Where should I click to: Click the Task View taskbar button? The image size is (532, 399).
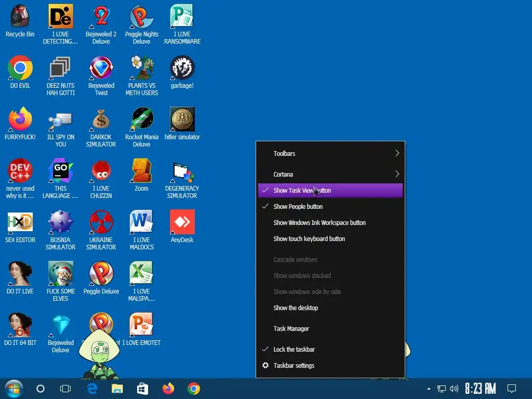[x=65, y=389]
